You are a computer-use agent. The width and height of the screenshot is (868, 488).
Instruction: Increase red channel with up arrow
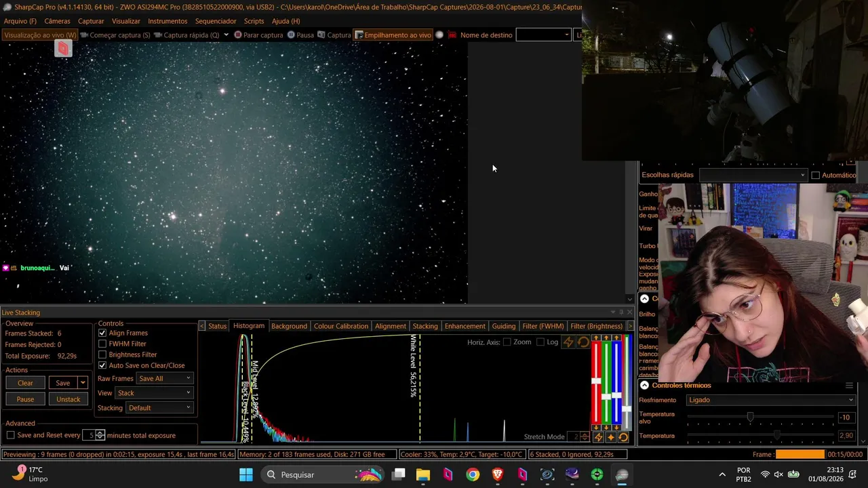[x=596, y=338]
